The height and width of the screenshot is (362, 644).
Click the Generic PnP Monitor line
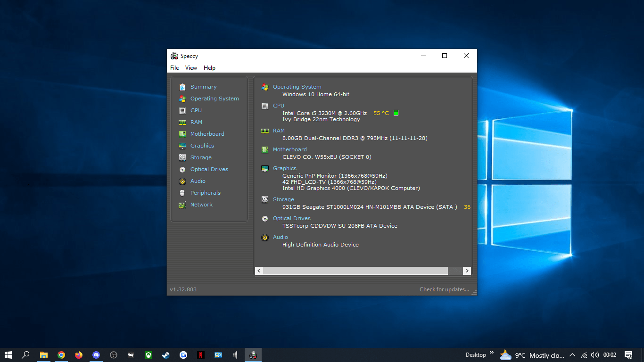(x=335, y=176)
